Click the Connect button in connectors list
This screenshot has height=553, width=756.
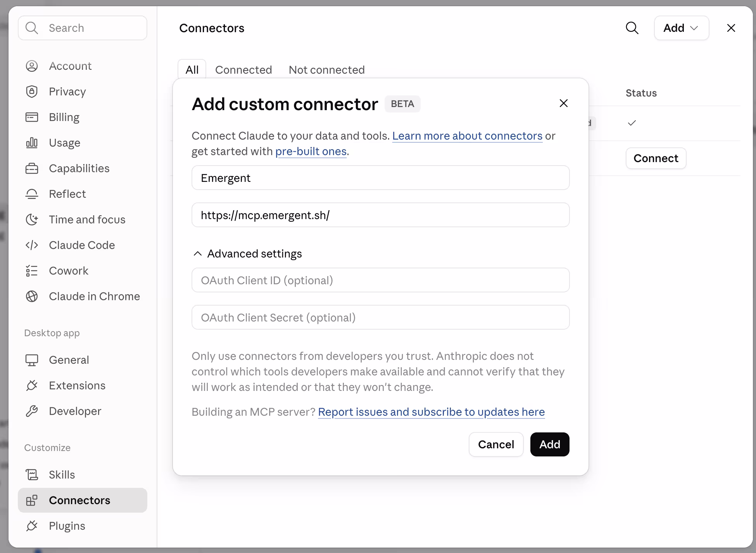(x=656, y=158)
